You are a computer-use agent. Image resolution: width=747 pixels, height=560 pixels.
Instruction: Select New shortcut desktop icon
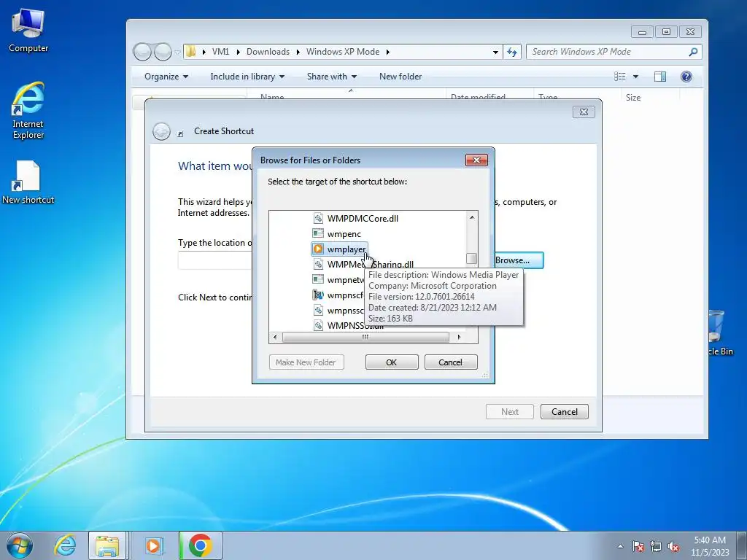pos(28,183)
